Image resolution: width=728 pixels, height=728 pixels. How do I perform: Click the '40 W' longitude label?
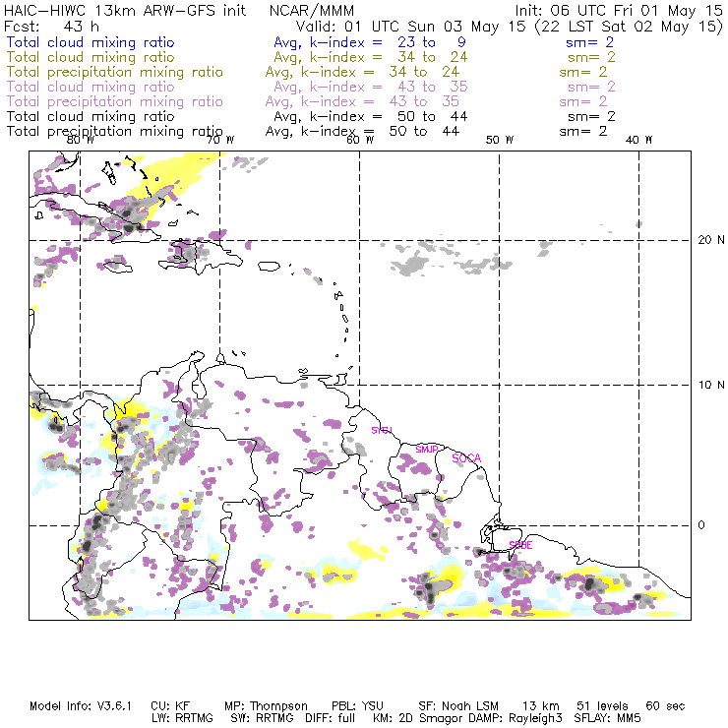(x=638, y=140)
